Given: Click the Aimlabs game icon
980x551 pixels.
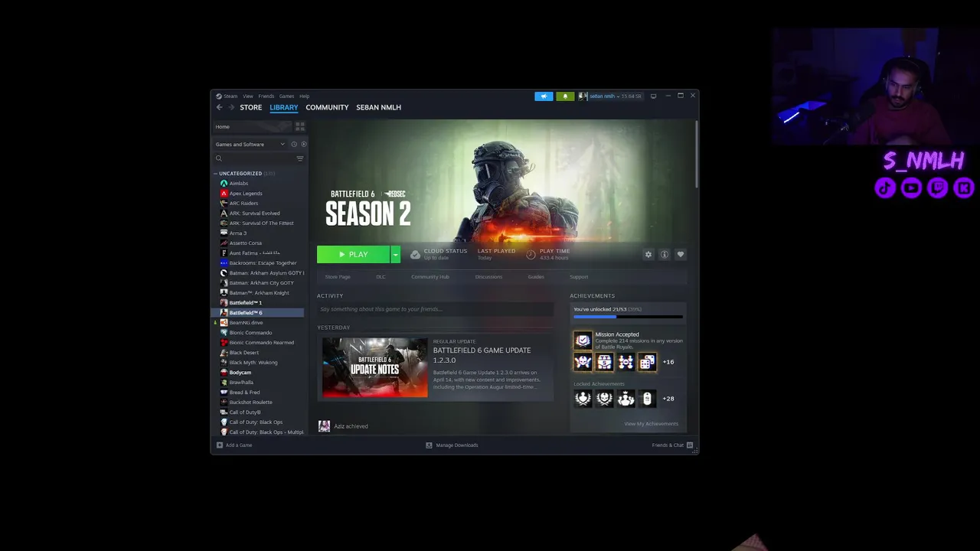Looking at the screenshot, I should pos(224,184).
